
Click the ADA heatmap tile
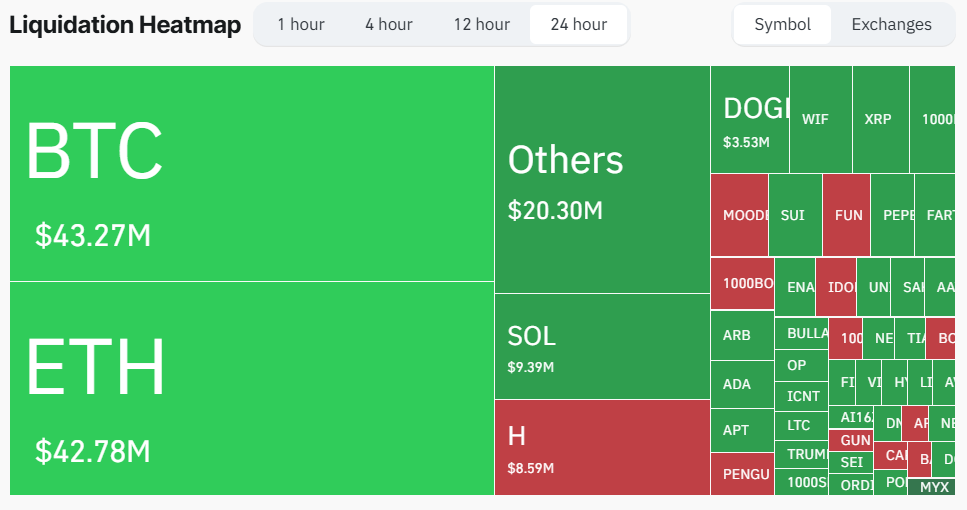(742, 384)
